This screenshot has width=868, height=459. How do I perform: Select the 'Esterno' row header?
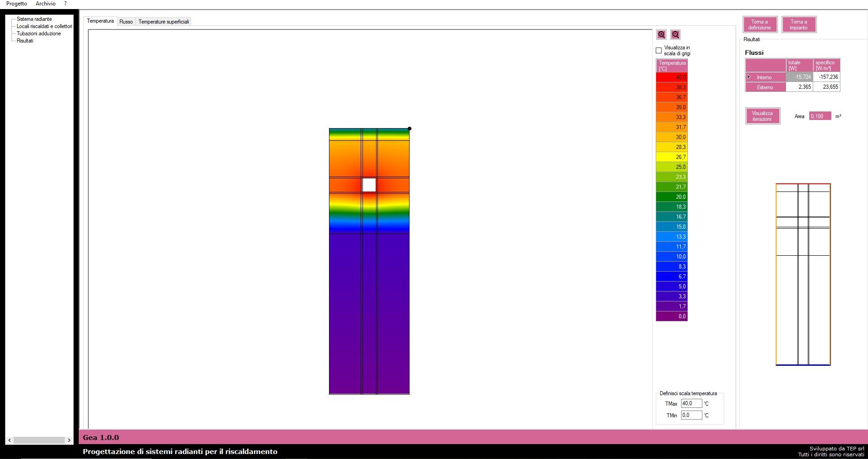tap(766, 87)
